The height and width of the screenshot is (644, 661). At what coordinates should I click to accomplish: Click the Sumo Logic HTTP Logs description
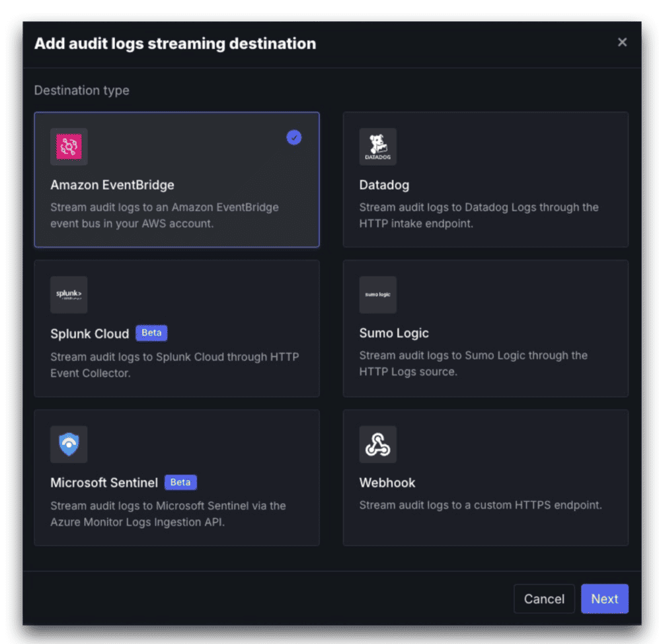[x=473, y=364]
